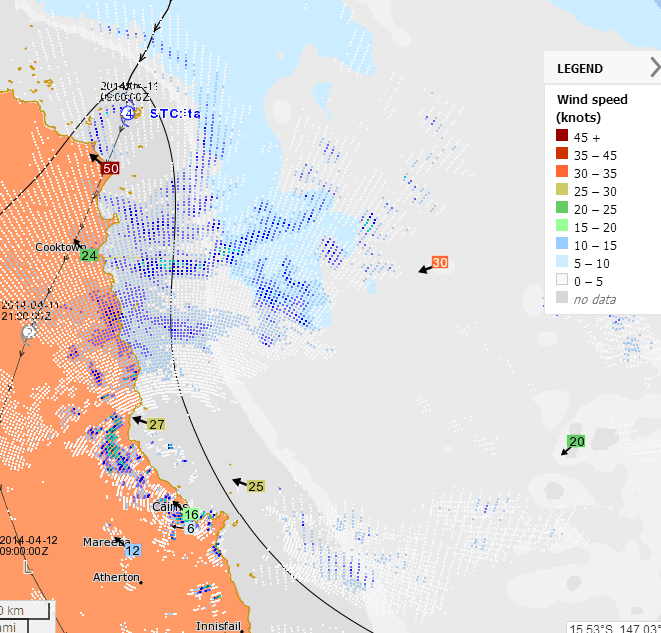Click the Atherton town label

(116, 577)
